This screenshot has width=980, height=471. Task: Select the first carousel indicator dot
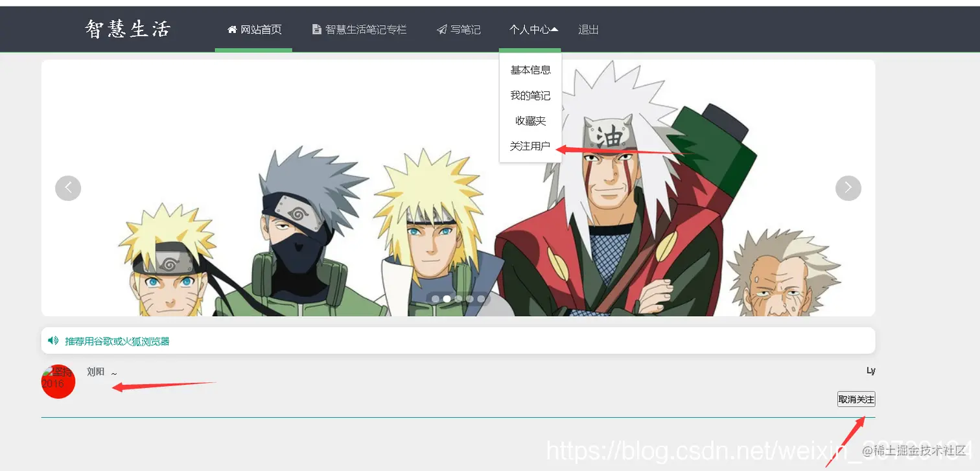(x=436, y=299)
